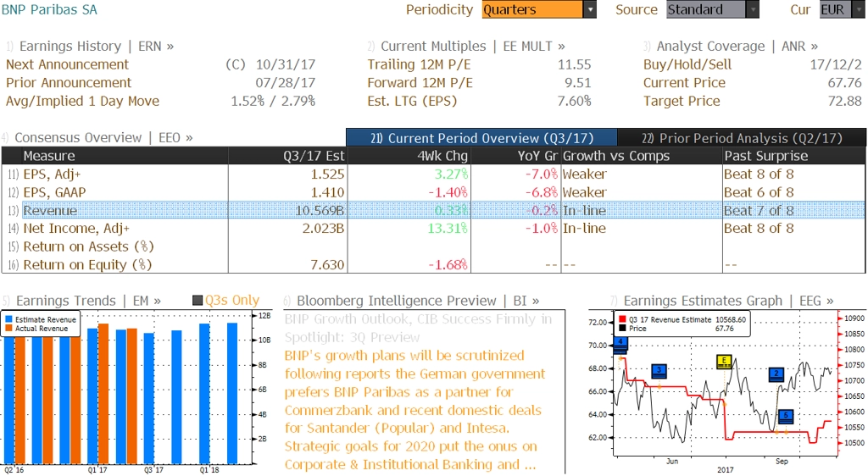The height and width of the screenshot is (476, 868).
Task: Click the blue marker 3 on estimates graph
Action: click(659, 370)
